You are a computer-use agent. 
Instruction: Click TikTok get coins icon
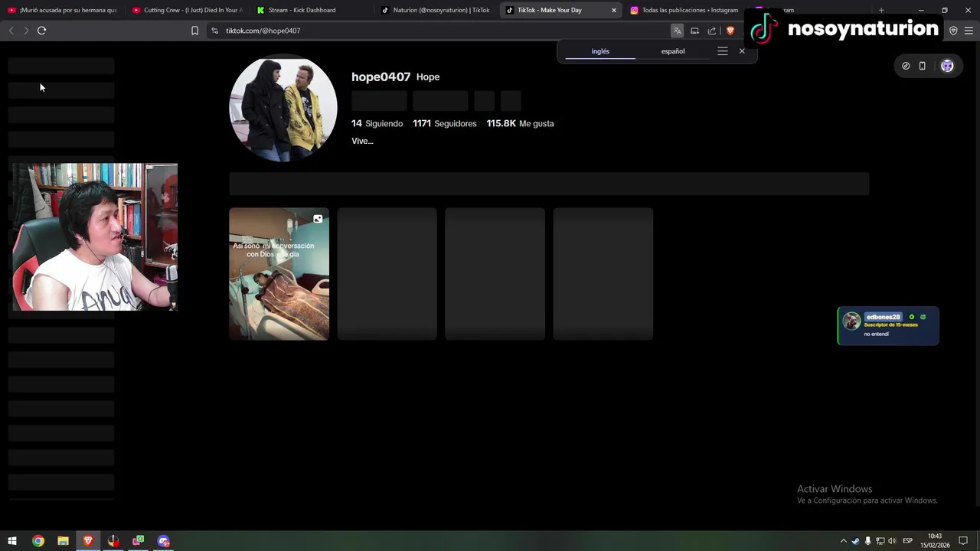pos(906,66)
